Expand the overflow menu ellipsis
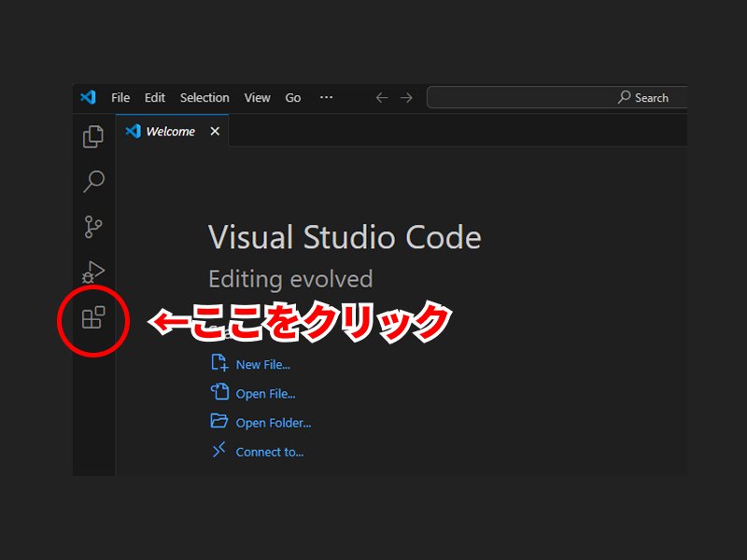The height and width of the screenshot is (560, 747). click(326, 97)
